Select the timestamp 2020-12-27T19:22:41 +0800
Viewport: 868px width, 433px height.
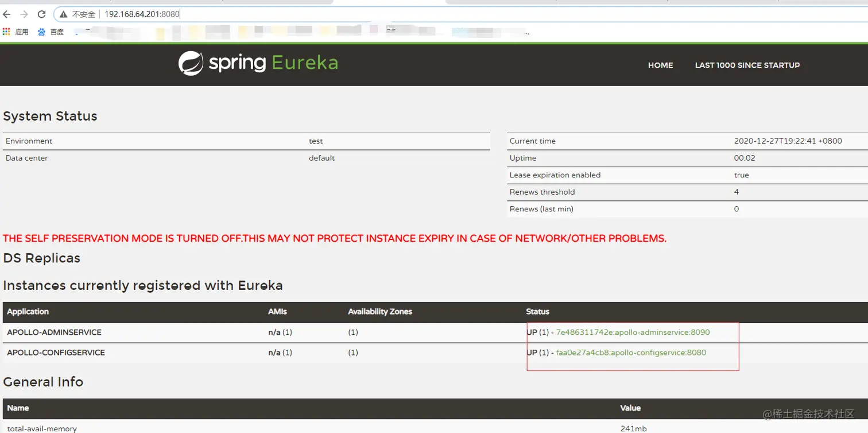(x=788, y=141)
